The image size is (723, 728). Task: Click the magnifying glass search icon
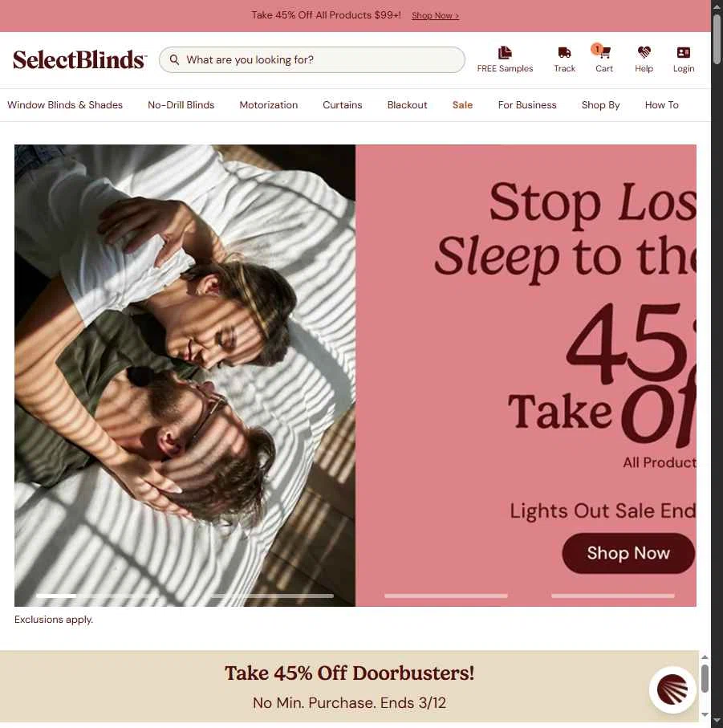pyautogui.click(x=174, y=59)
